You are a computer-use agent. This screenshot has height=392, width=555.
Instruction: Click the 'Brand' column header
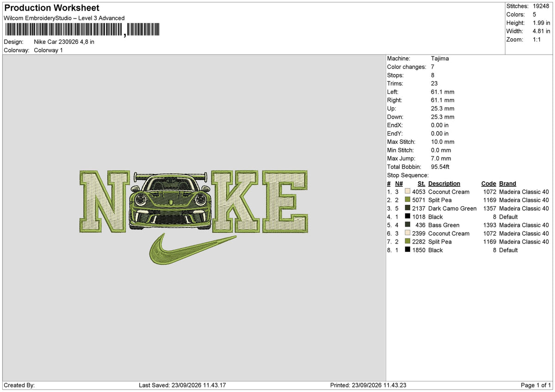pyautogui.click(x=508, y=183)
